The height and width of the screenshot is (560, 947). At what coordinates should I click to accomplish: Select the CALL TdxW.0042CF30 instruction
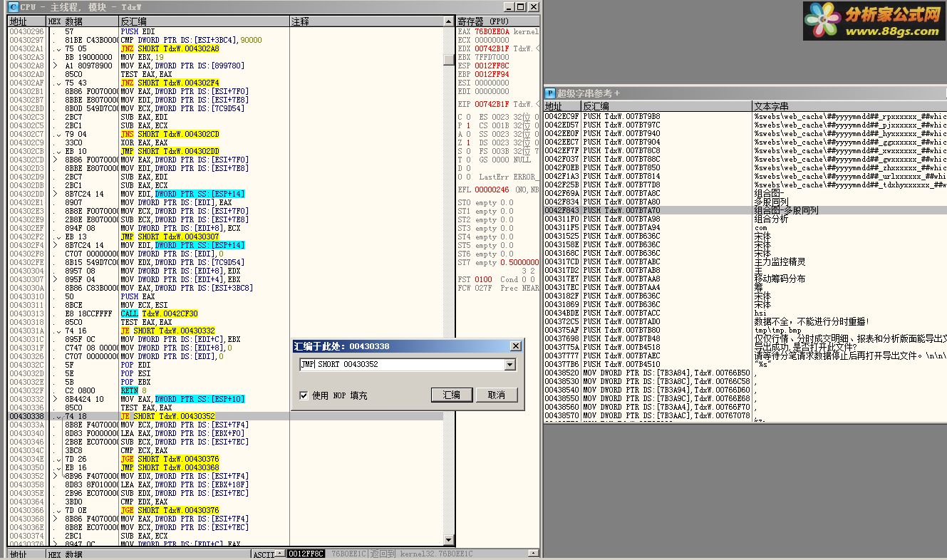tap(160, 313)
